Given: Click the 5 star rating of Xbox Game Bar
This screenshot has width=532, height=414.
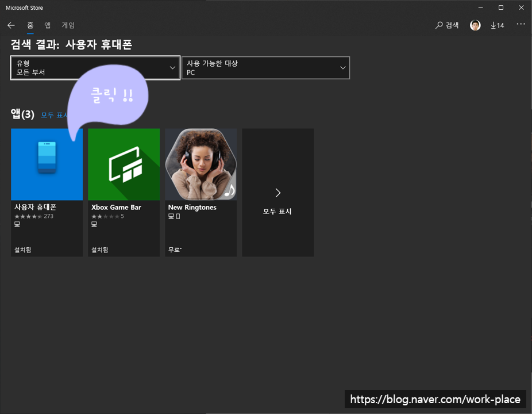Looking at the screenshot, I should [x=107, y=216].
